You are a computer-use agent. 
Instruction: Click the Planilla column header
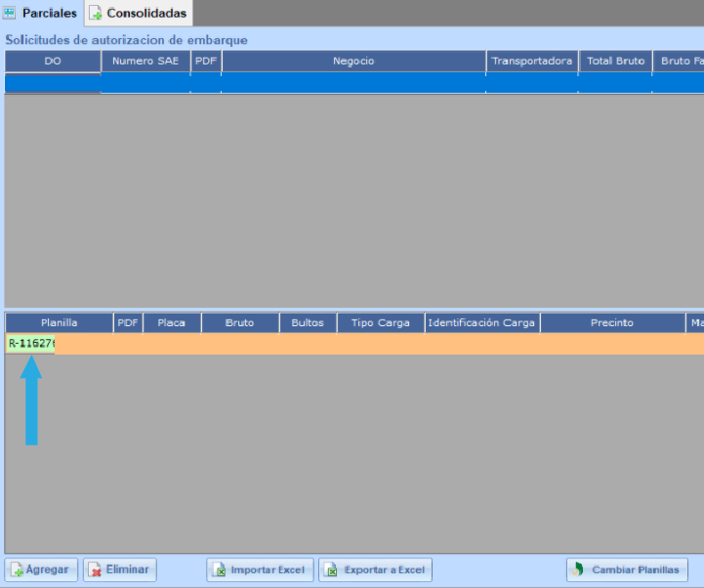click(x=59, y=323)
